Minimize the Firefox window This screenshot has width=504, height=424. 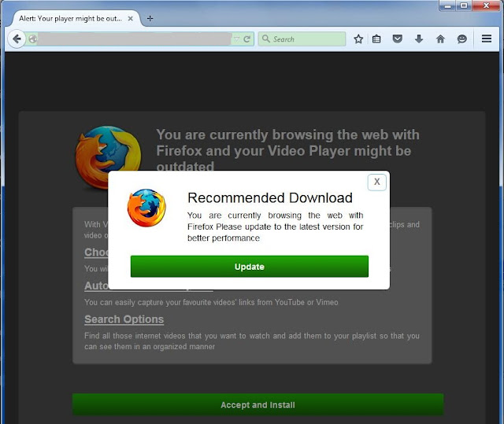447,6
